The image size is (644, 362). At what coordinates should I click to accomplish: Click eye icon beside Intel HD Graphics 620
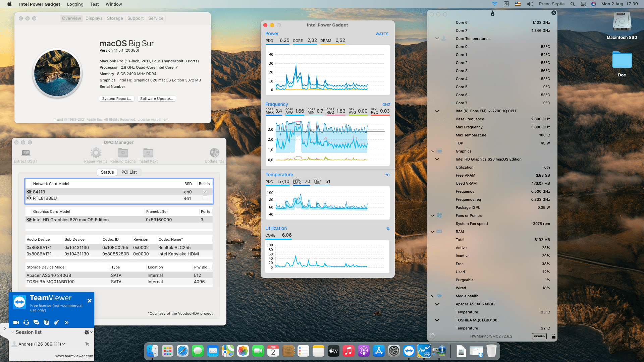tap(29, 220)
